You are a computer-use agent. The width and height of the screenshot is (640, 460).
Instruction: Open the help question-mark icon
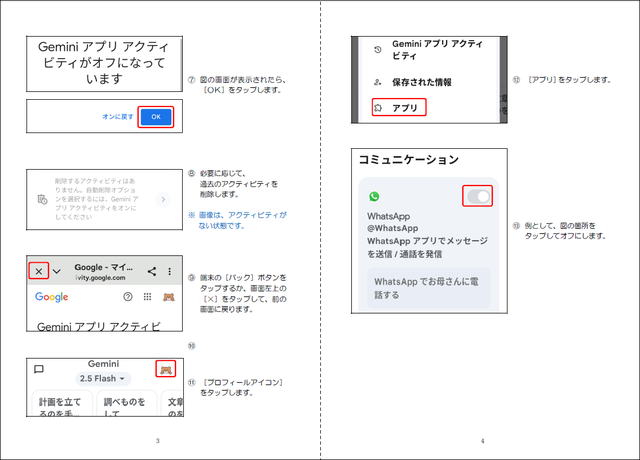pyautogui.click(x=128, y=297)
